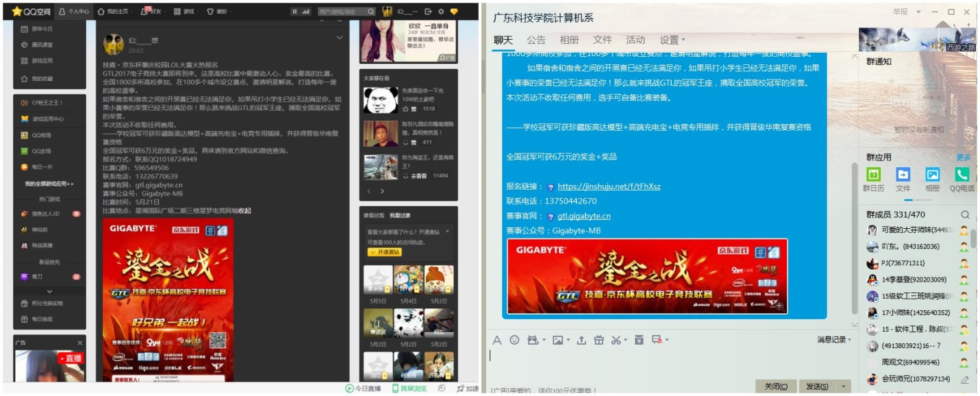
Task: Open 群日历 group app
Action: coord(873,175)
